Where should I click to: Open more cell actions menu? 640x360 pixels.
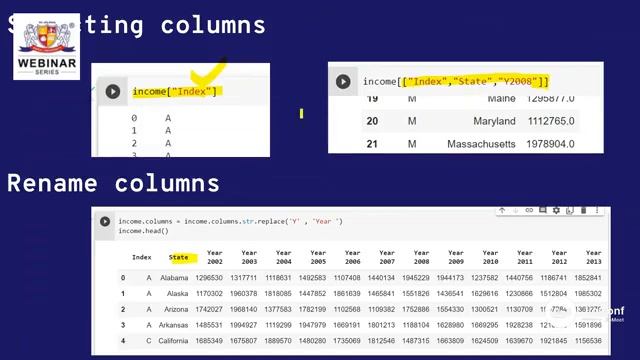(597, 210)
